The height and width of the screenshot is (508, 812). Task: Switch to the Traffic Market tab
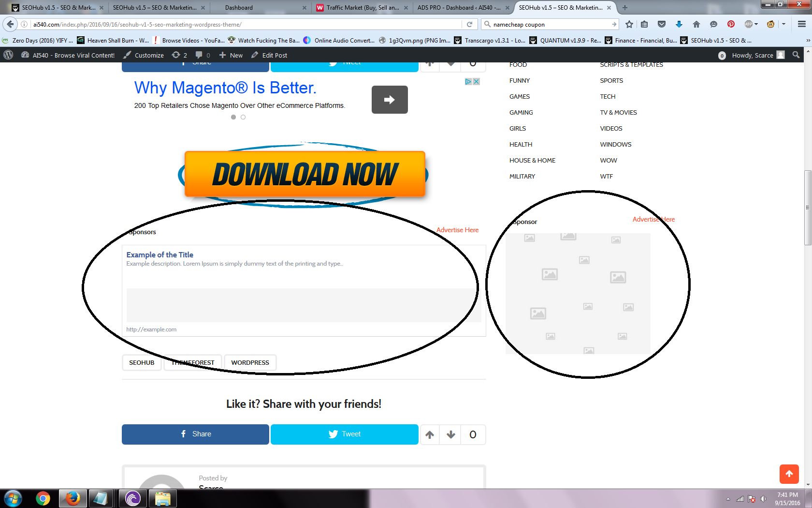(362, 7)
